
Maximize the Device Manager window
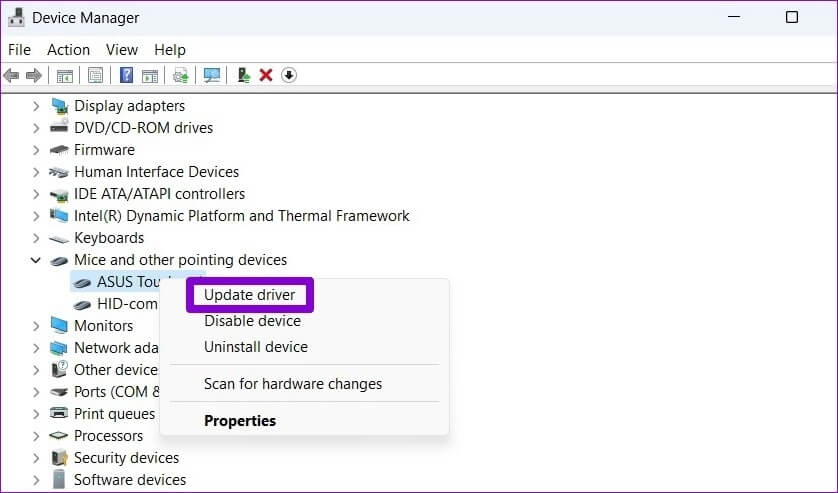(792, 17)
